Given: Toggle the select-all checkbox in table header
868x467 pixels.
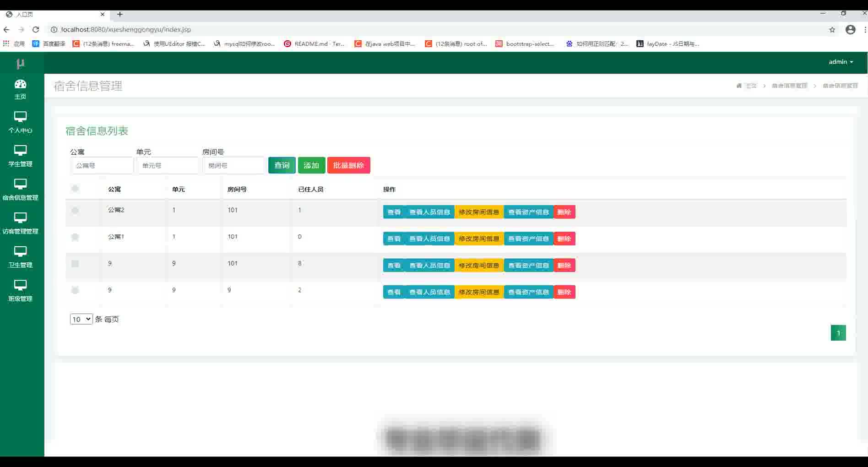Looking at the screenshot, I should (75, 189).
